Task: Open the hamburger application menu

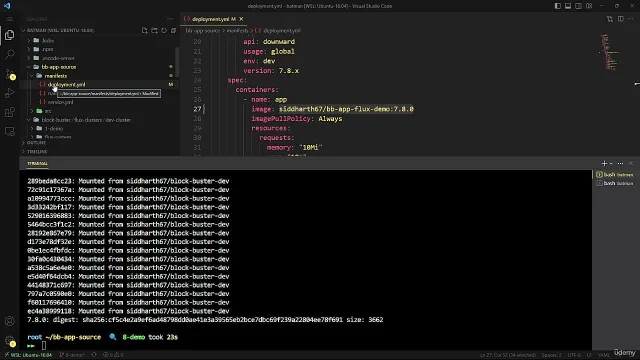Action: 9,19
